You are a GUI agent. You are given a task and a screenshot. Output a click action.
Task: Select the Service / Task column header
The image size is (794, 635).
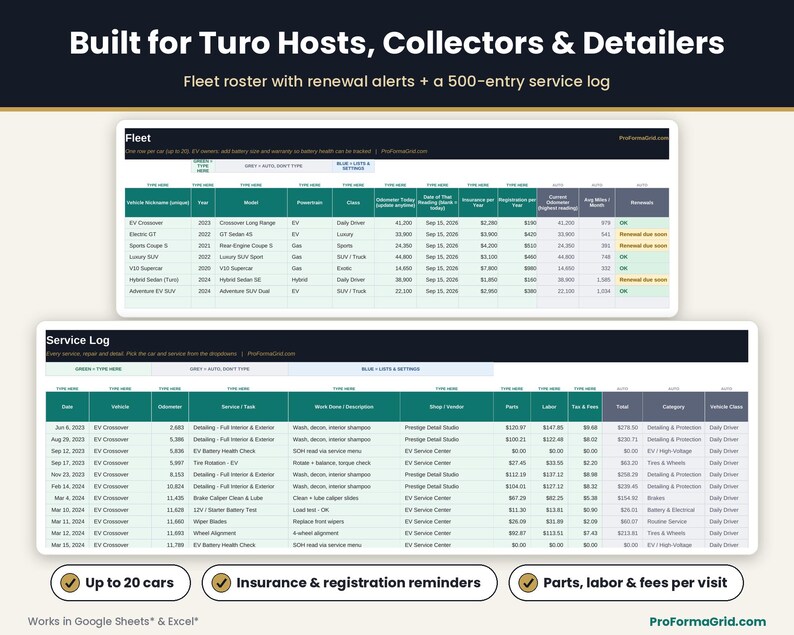click(x=238, y=407)
